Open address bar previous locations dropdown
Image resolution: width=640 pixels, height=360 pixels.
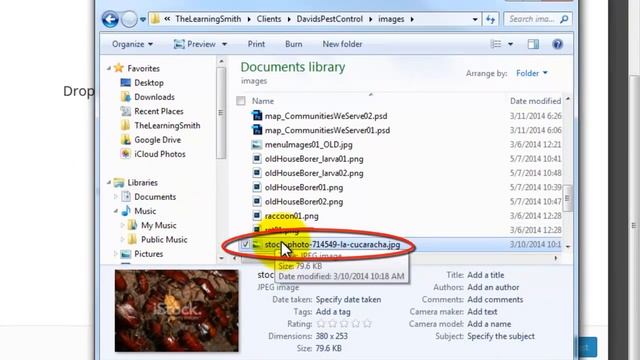tap(475, 19)
